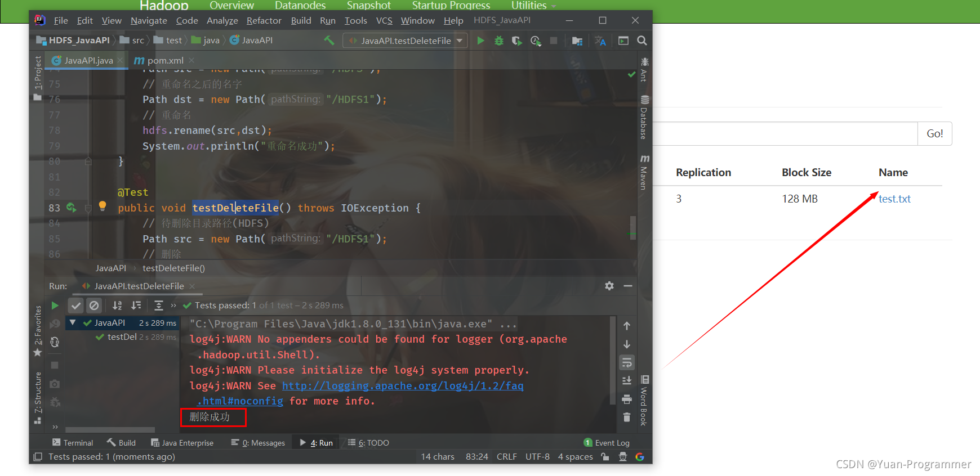
Task: Open the Database side panel
Action: (644, 117)
